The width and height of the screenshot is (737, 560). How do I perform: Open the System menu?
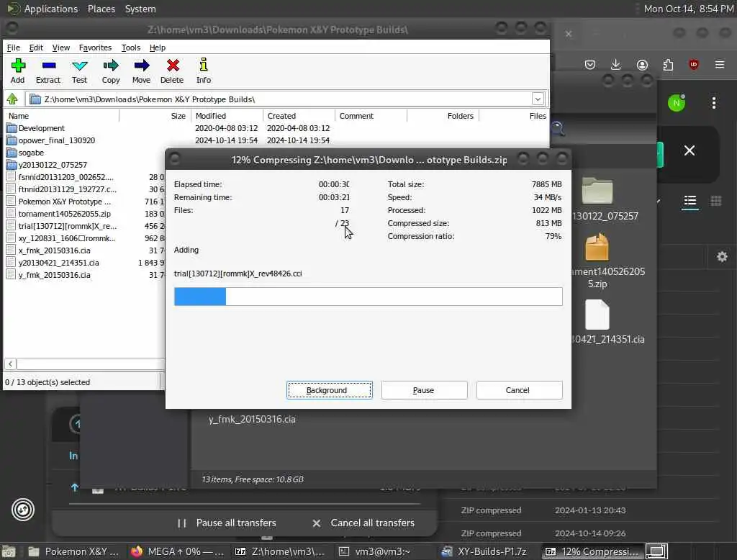click(140, 9)
